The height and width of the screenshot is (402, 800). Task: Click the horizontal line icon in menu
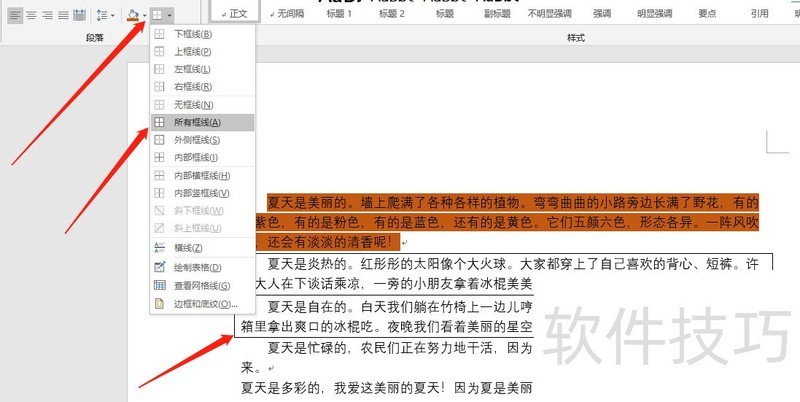click(160, 248)
